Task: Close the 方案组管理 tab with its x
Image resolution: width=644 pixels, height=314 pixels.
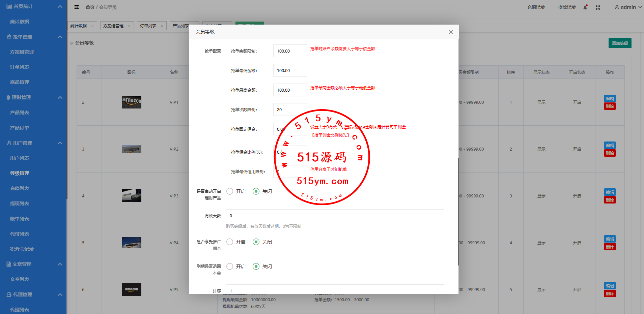Action: tap(129, 26)
